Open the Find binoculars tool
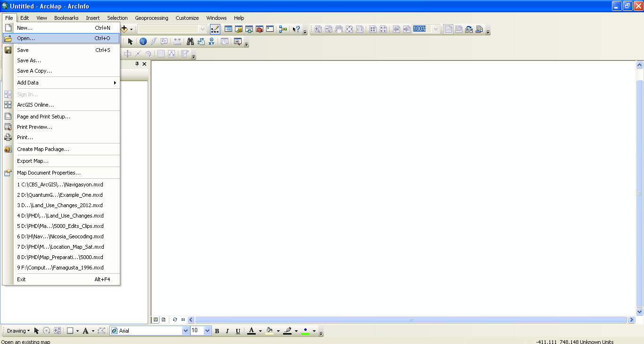 tap(191, 42)
